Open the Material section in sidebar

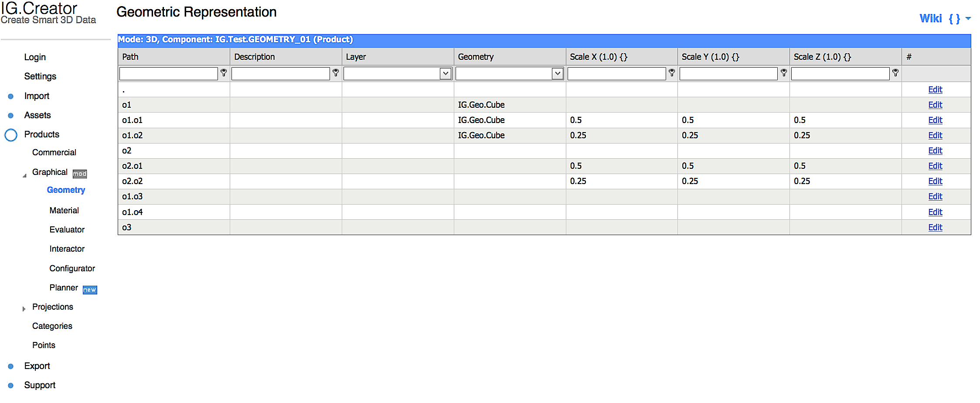(64, 211)
